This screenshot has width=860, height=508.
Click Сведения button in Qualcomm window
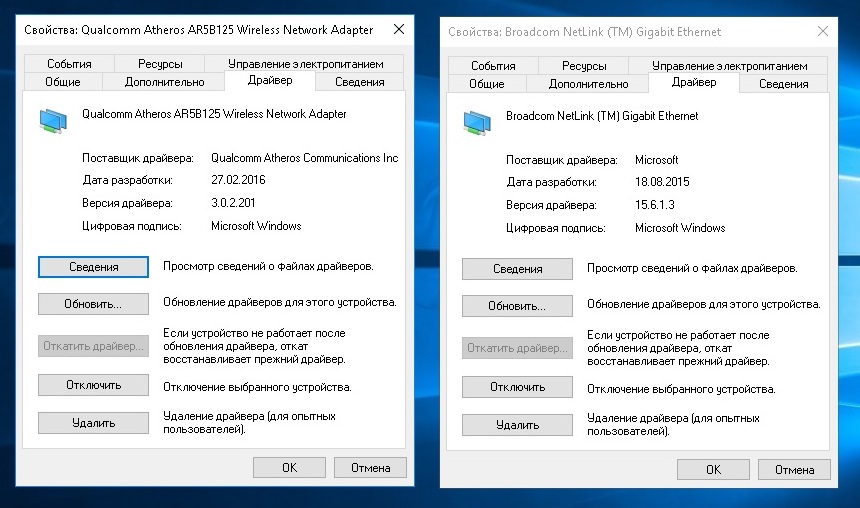pos(93,267)
